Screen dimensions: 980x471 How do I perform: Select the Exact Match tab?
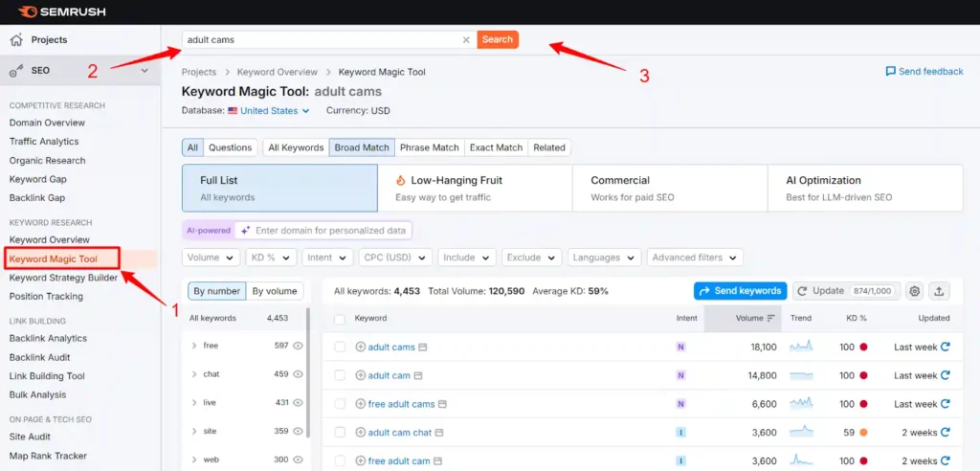tap(497, 147)
